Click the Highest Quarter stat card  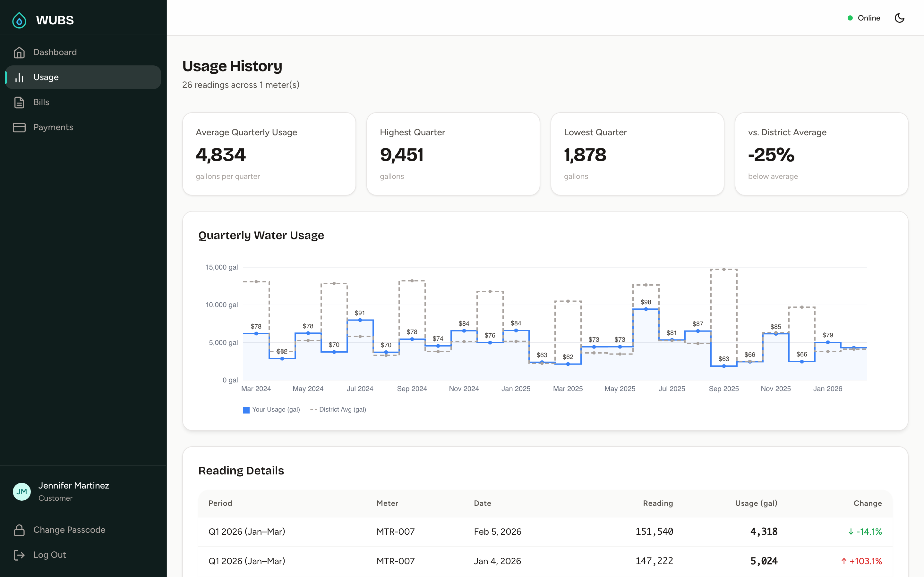coord(453,154)
